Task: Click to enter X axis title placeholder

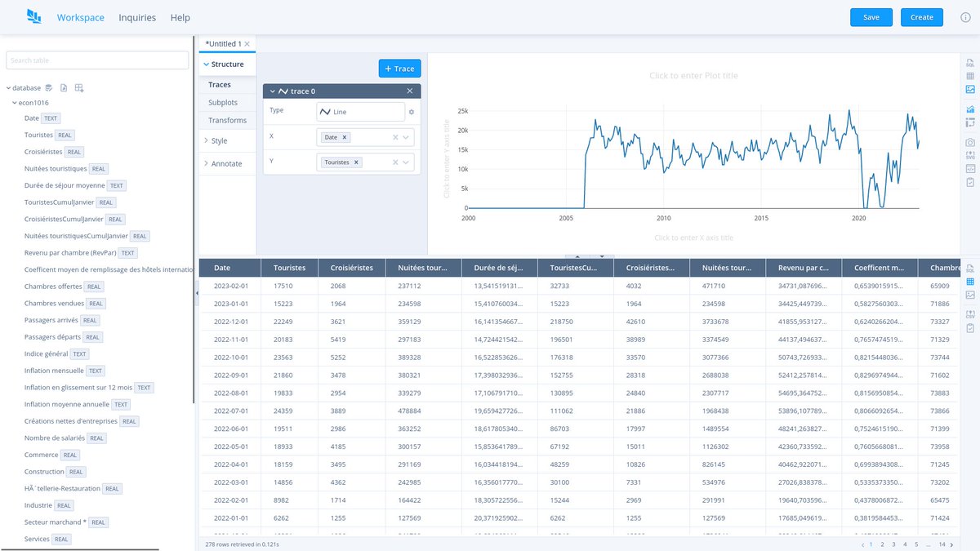Action: tap(693, 238)
